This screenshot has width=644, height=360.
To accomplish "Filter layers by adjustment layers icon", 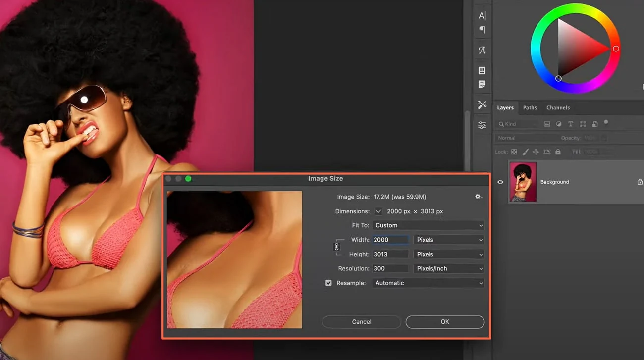I will pyautogui.click(x=559, y=124).
